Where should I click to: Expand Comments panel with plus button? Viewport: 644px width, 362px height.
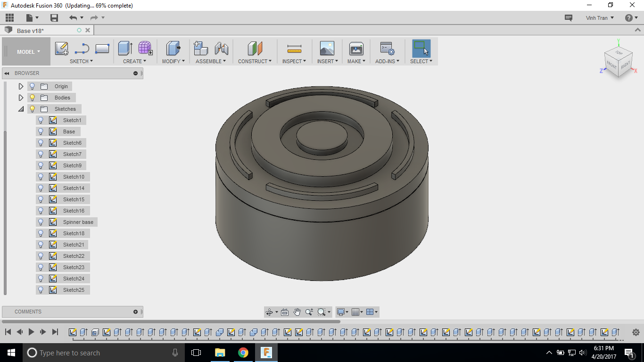(x=135, y=312)
